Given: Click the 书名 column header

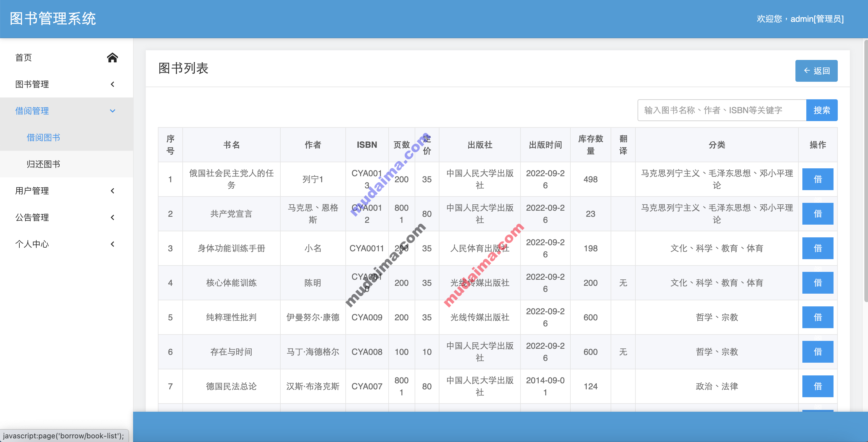Looking at the screenshot, I should (231, 145).
